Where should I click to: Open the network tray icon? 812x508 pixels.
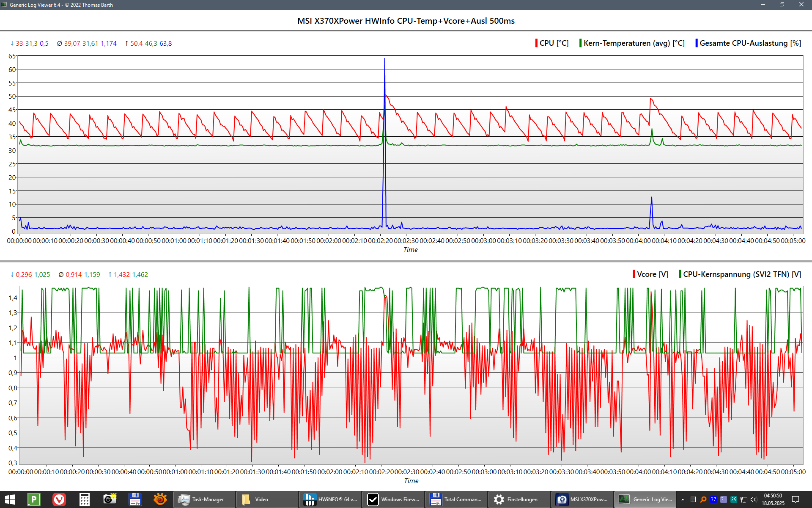point(744,500)
